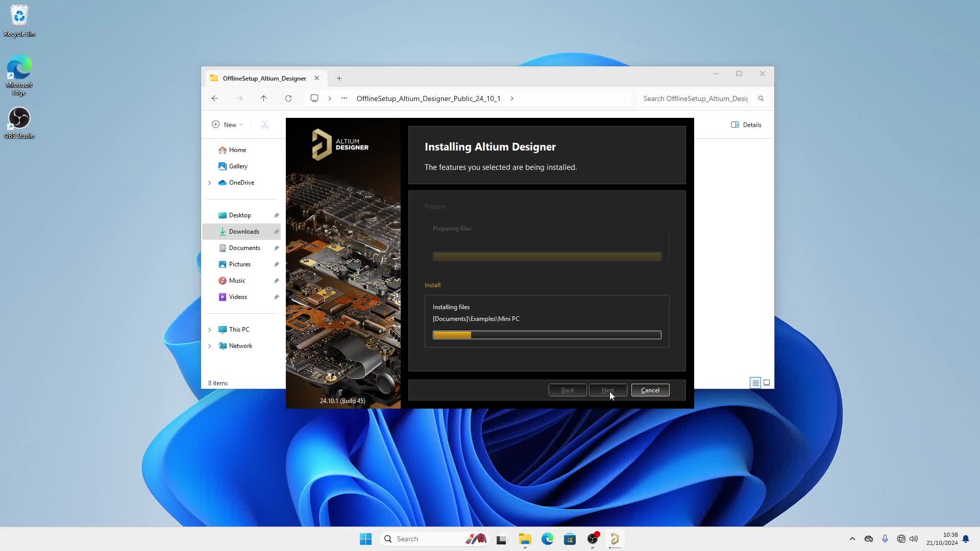Open volume control in system tray

tap(914, 539)
